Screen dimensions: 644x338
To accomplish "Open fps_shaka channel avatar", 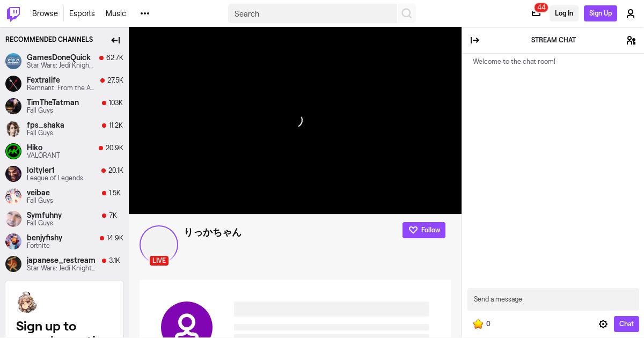I will tap(13, 129).
